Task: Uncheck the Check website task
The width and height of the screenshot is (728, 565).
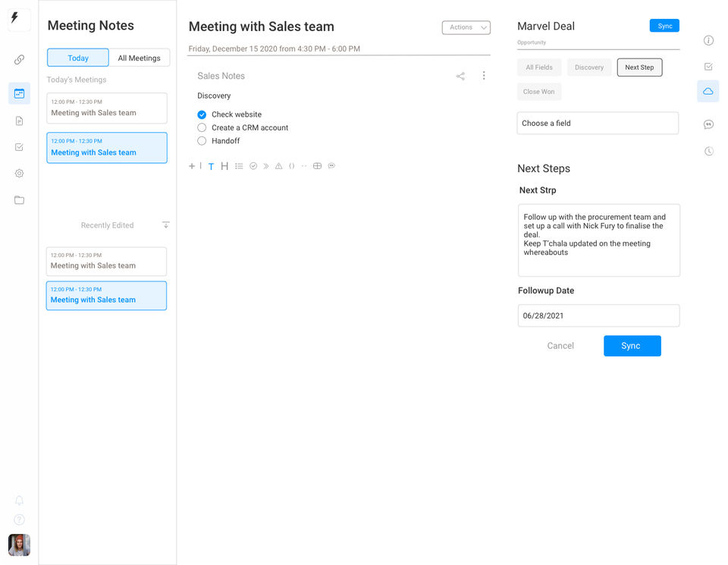Action: [202, 115]
